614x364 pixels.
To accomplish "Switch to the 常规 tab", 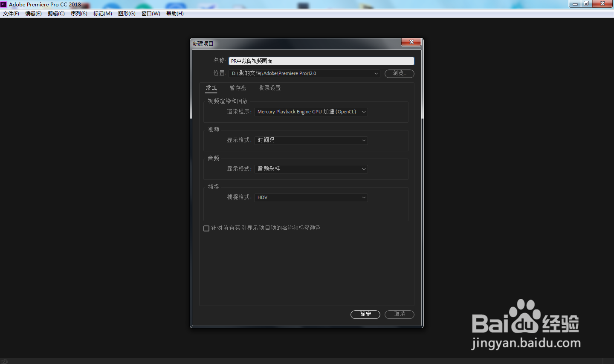I will tap(211, 88).
